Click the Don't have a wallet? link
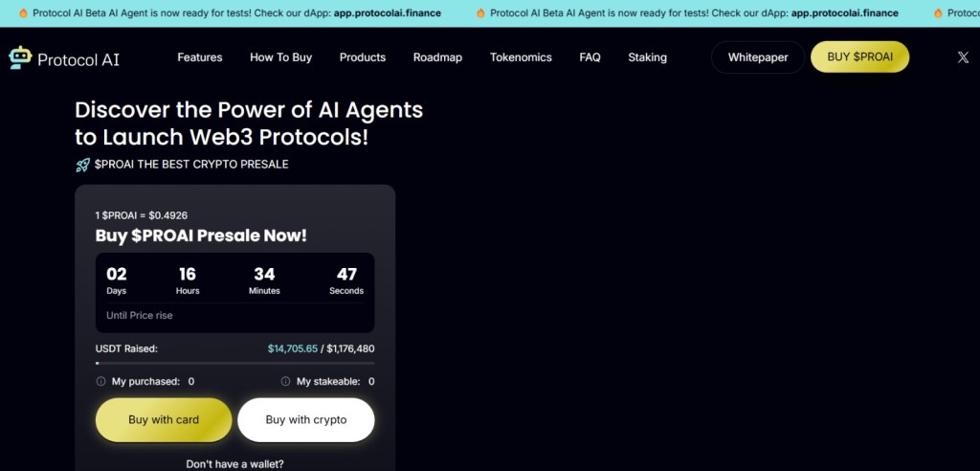 (x=234, y=464)
